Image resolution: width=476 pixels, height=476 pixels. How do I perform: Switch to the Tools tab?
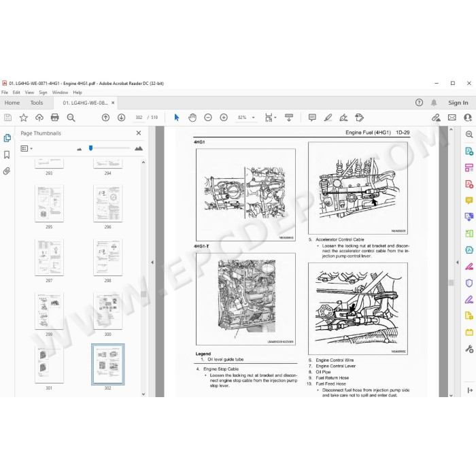click(x=37, y=103)
